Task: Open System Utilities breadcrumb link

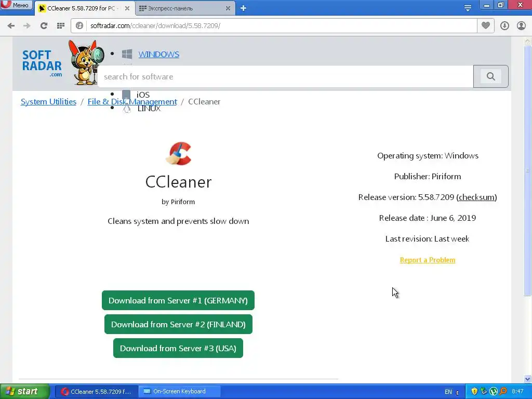Action: 48,102
